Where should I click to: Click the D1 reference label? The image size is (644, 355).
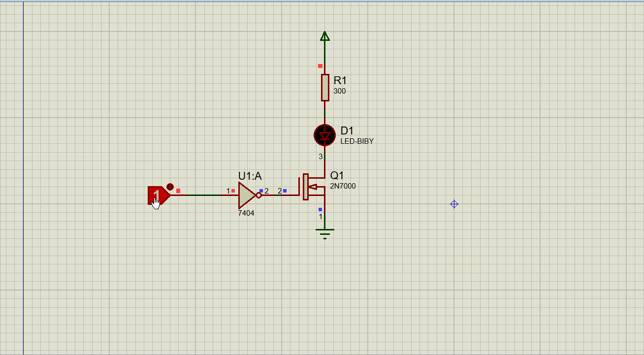347,130
